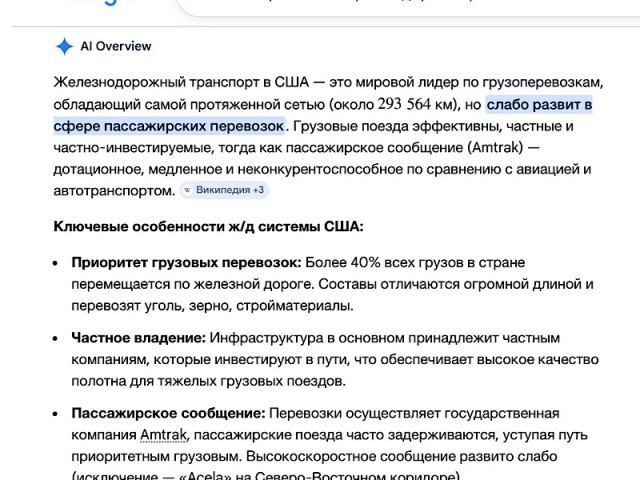
Task: Click the AI Overview sparkle icon
Action: click(64, 46)
